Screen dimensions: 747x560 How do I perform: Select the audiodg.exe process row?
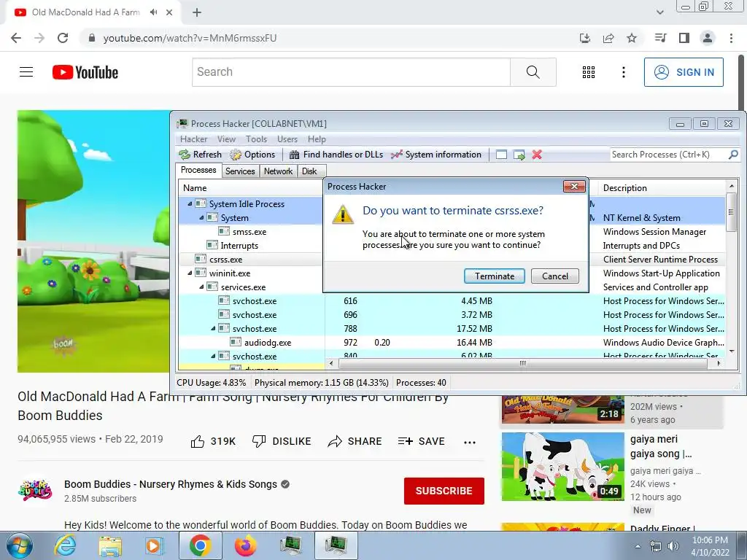pos(452,343)
